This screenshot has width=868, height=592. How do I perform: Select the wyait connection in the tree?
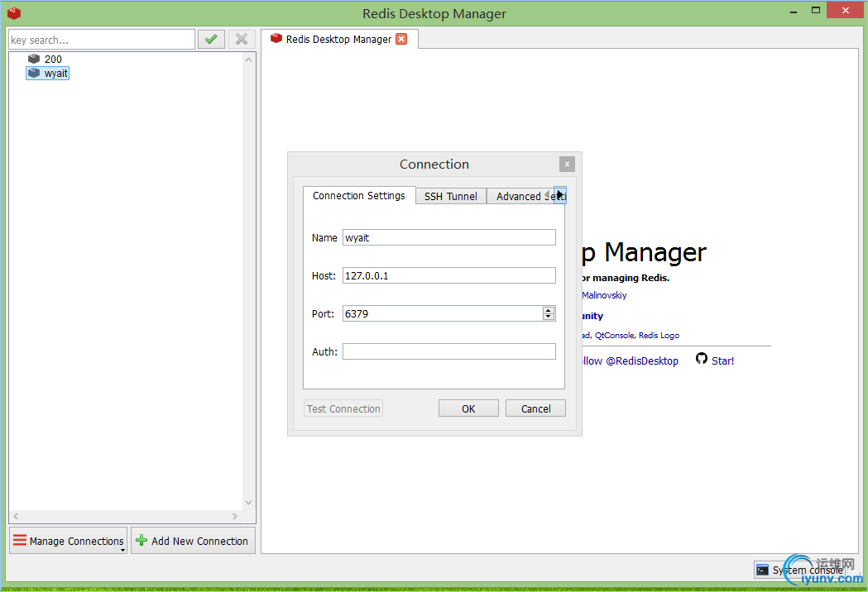coord(48,73)
